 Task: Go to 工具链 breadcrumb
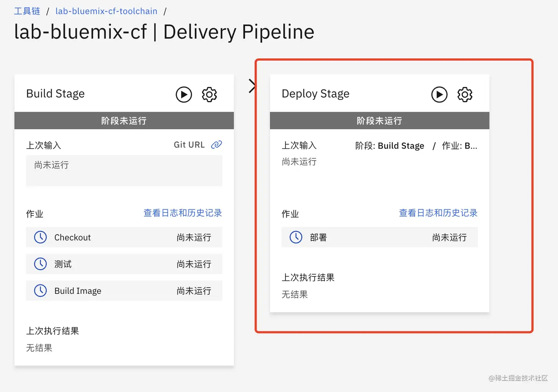27,11
